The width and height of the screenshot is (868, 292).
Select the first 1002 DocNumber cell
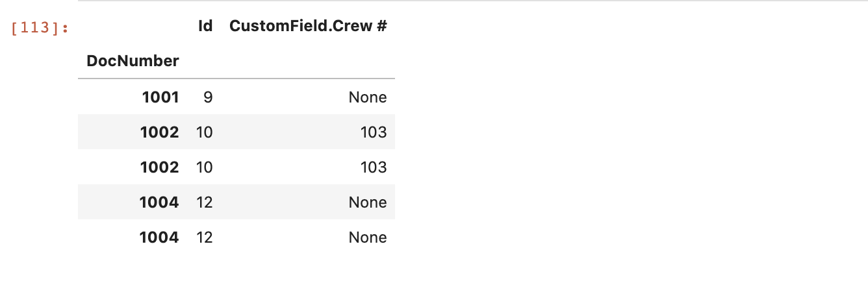(x=160, y=132)
